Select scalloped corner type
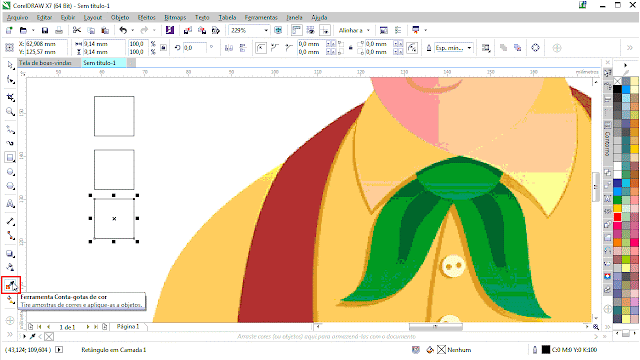The height and width of the screenshot is (360, 640). pyautogui.click(x=275, y=48)
